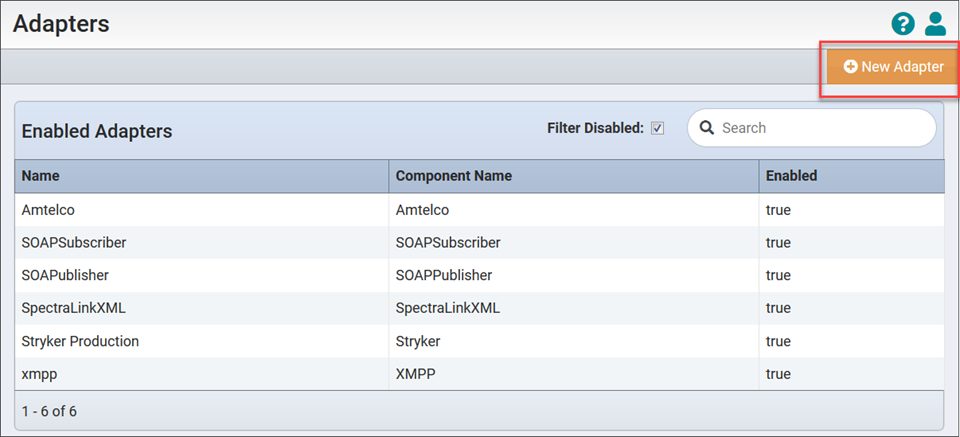
Task: Open the SpectraLinkXML adapter
Action: pos(73,308)
